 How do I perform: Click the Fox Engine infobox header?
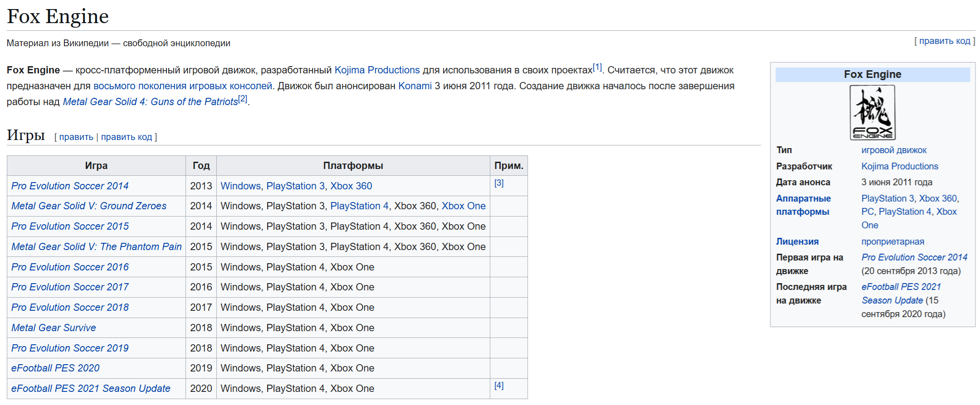(x=873, y=74)
